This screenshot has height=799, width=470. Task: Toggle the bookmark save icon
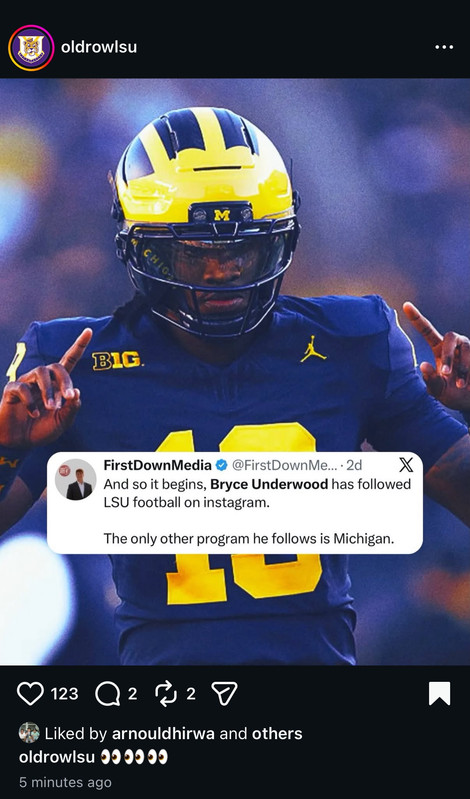click(439, 694)
